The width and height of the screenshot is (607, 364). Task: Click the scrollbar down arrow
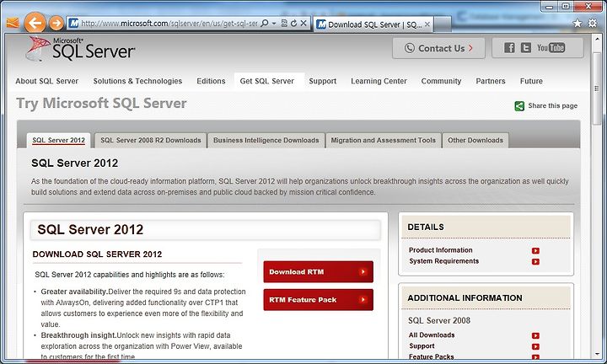click(x=596, y=354)
